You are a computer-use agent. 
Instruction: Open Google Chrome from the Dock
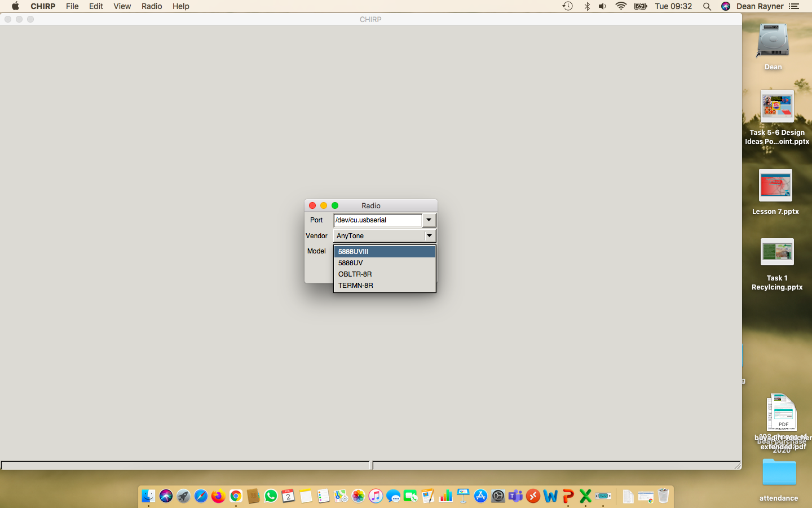click(236, 496)
